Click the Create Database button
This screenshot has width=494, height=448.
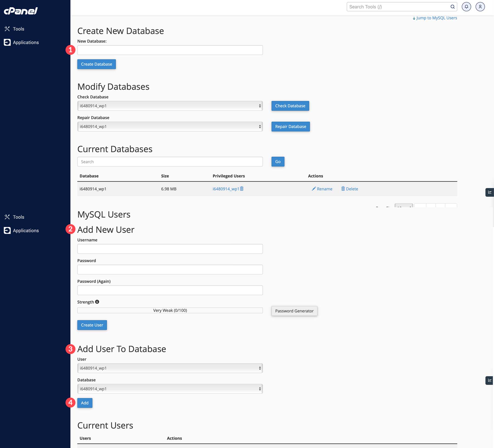(x=96, y=64)
